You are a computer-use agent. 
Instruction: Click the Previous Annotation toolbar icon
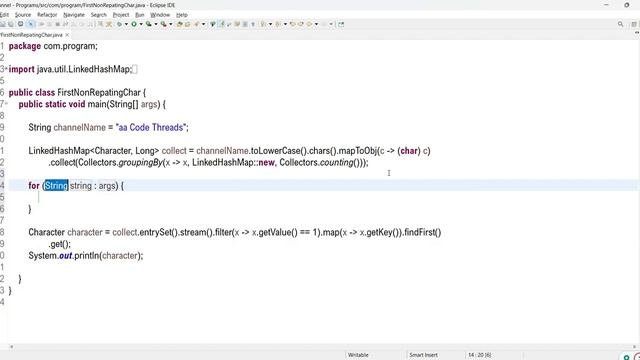tap(278, 24)
